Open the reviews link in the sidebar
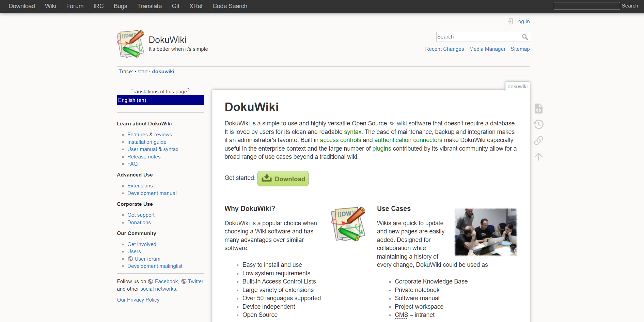The width and height of the screenshot is (644, 322). [x=163, y=135]
